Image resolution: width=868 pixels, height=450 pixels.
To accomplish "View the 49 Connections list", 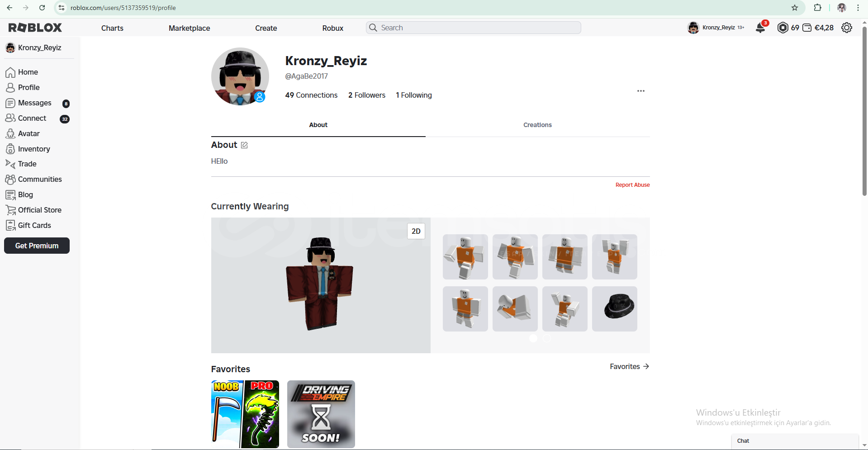I will point(311,95).
